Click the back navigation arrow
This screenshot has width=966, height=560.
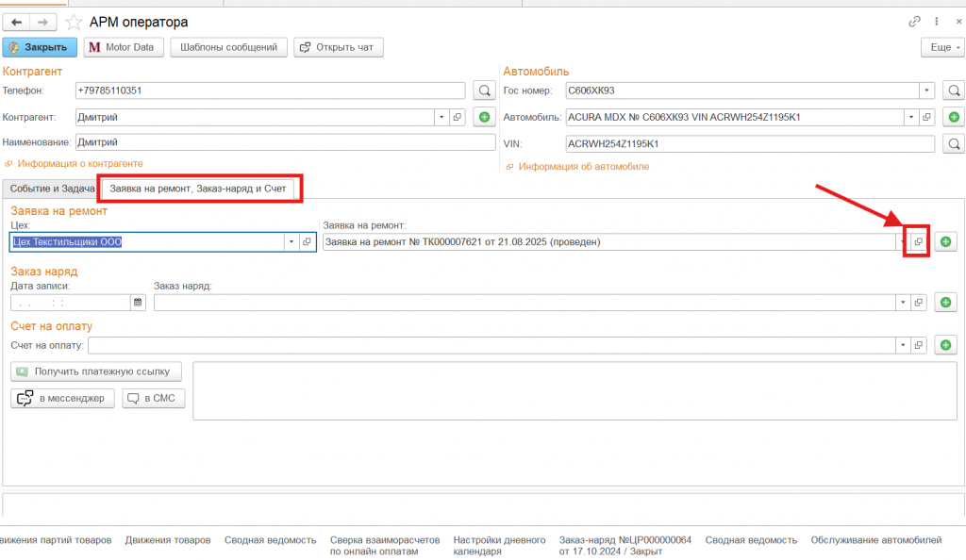(x=17, y=22)
